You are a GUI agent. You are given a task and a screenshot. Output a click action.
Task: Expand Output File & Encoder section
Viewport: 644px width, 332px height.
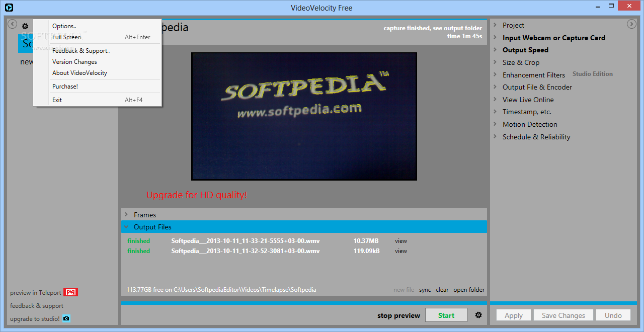[537, 87]
